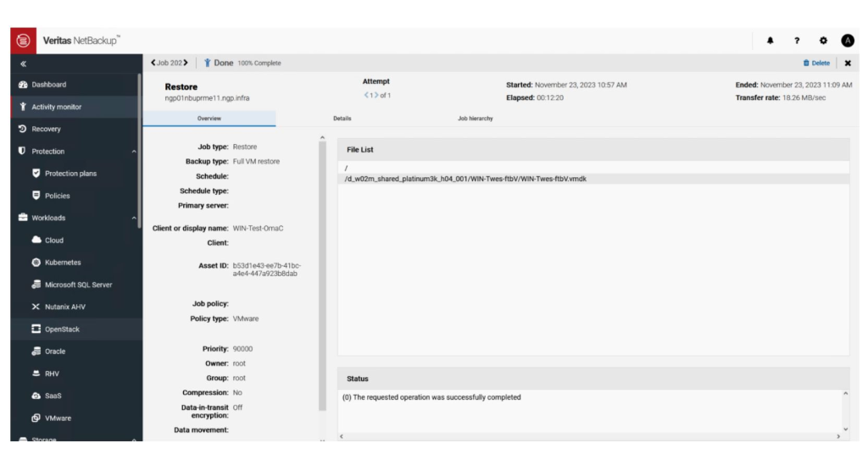This screenshot has width=868, height=471.
Task: Open help question mark icon
Action: pos(797,41)
